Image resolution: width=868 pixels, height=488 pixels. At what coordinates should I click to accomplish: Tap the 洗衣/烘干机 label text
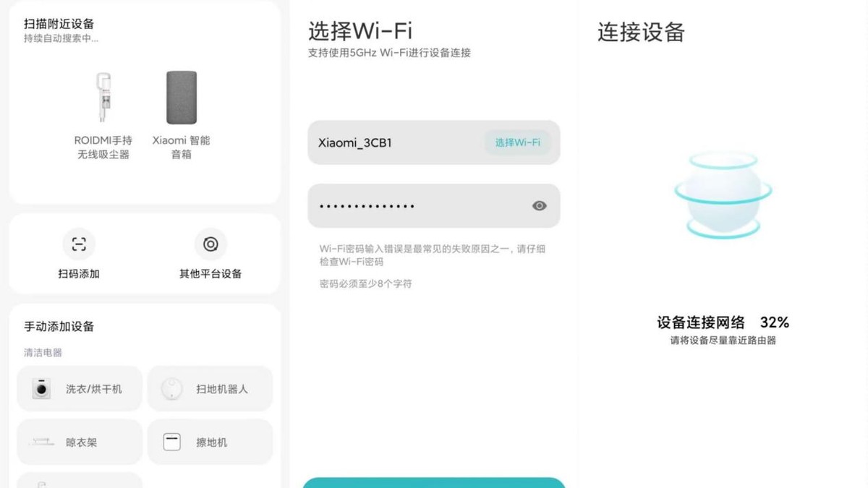(94, 389)
